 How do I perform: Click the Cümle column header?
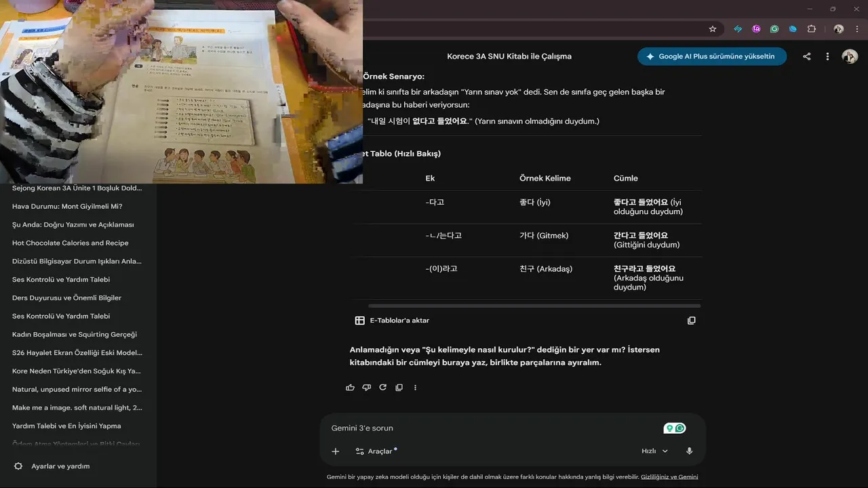[626, 178]
